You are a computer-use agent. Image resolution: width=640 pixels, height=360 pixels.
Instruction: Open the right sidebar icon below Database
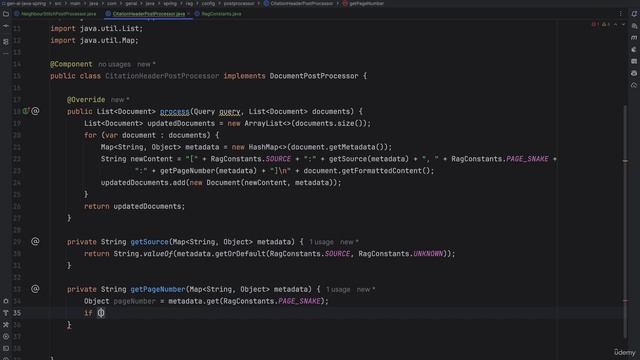(634, 73)
